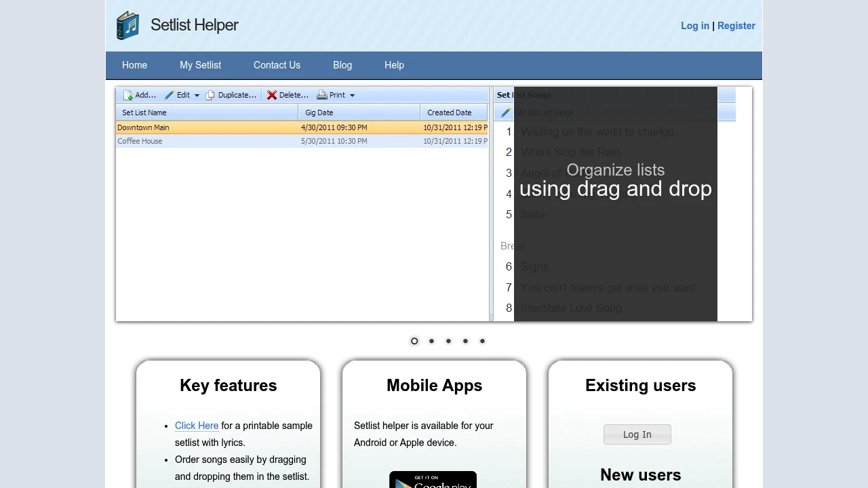Open the Home navigation tab
This screenshot has width=868, height=488.
coord(134,65)
